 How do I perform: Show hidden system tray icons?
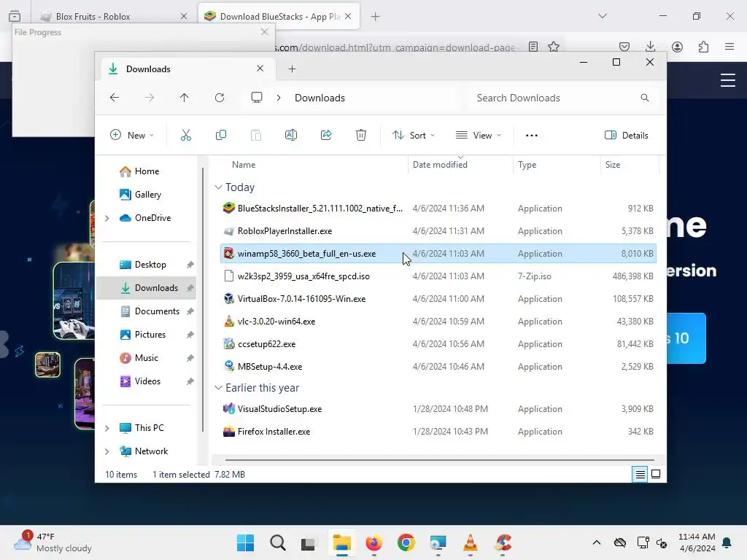pos(597,542)
